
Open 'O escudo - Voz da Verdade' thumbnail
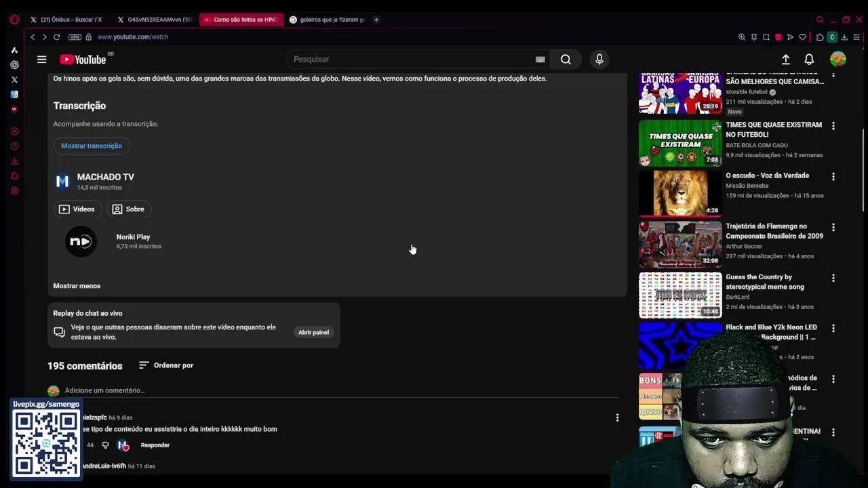680,194
